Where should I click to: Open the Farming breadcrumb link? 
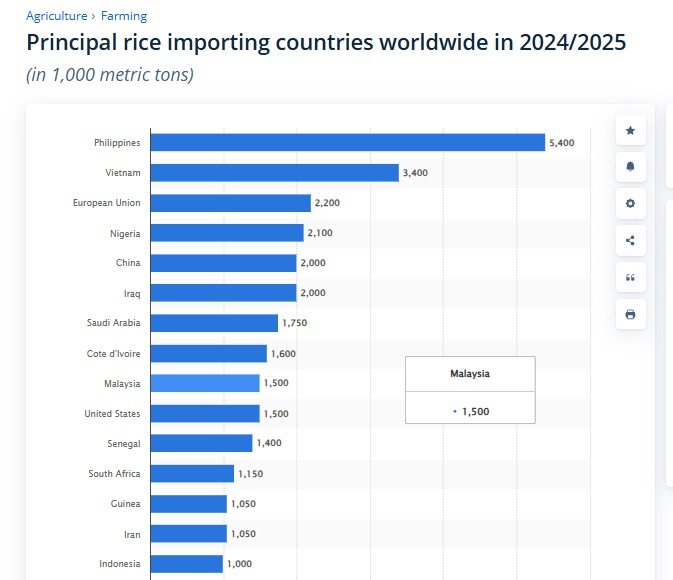tap(124, 16)
